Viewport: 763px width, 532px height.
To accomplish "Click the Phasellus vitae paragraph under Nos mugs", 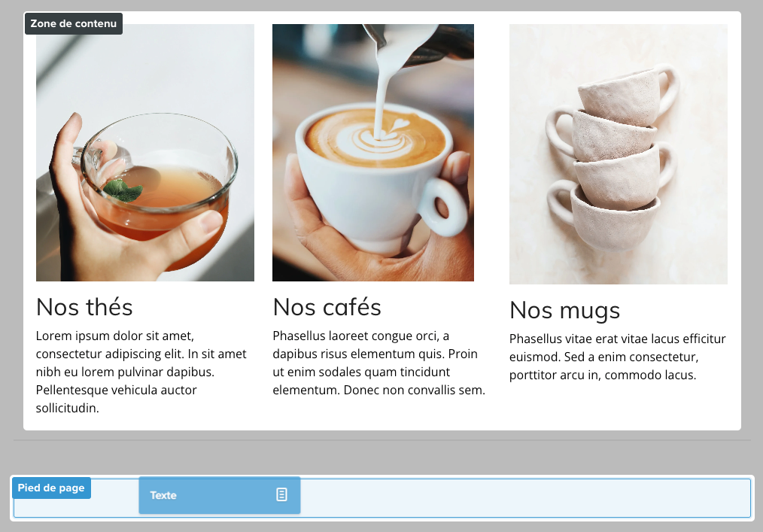I will 617,357.
